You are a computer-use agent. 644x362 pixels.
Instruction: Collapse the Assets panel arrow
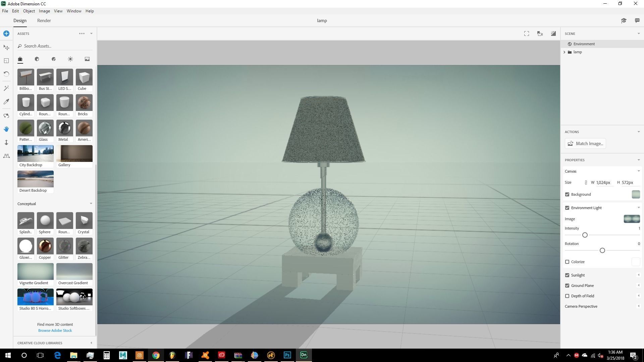tap(91, 34)
